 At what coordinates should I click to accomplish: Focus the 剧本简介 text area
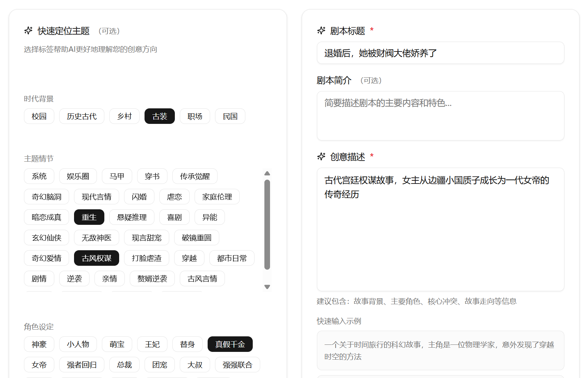point(440,116)
